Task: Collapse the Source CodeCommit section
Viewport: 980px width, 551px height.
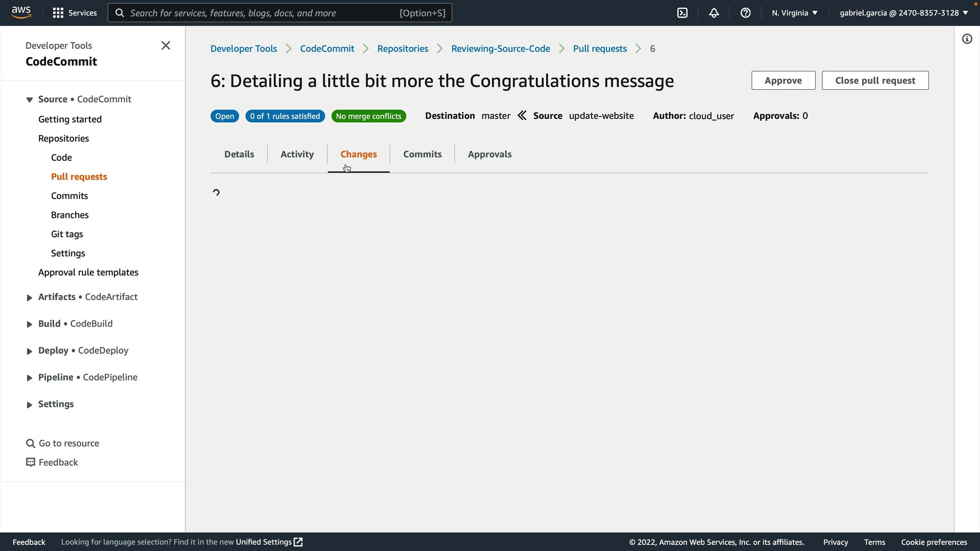Action: pos(30,99)
